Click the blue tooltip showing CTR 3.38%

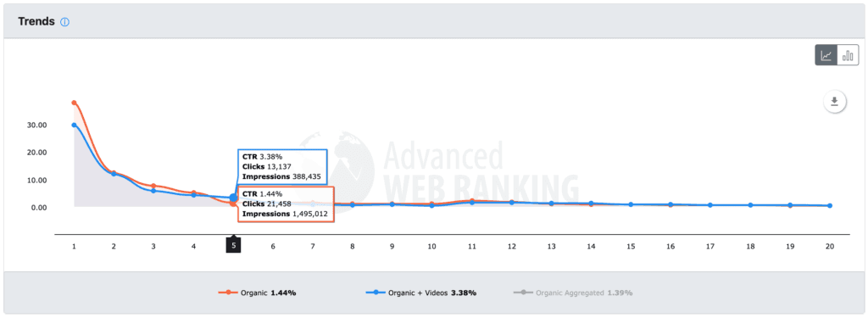pyautogui.click(x=282, y=167)
